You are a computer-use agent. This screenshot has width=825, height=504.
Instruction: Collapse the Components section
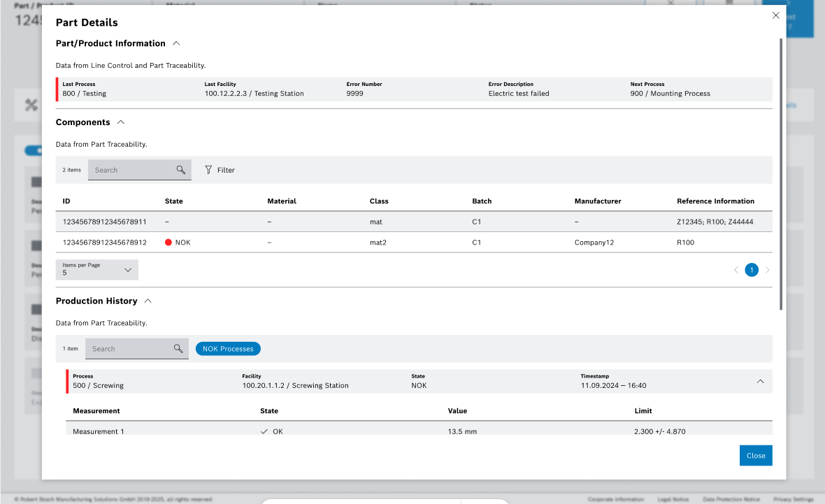click(x=121, y=122)
